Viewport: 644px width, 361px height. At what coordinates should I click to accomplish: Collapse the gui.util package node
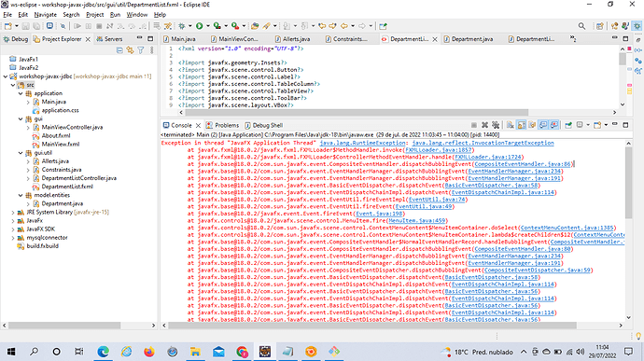click(x=21, y=153)
